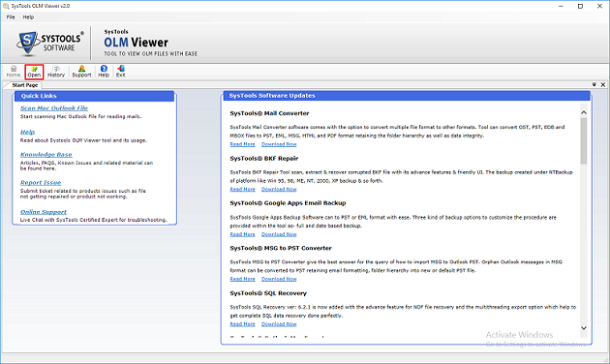This screenshot has width=610, height=364.
Task: Visit the Online Support link
Action: [x=44, y=212]
